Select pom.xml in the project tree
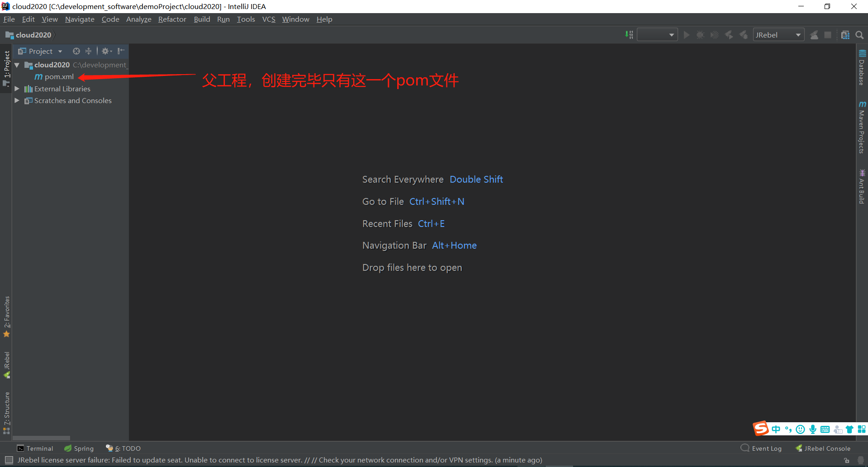Viewport: 868px width, 467px height. pos(54,77)
